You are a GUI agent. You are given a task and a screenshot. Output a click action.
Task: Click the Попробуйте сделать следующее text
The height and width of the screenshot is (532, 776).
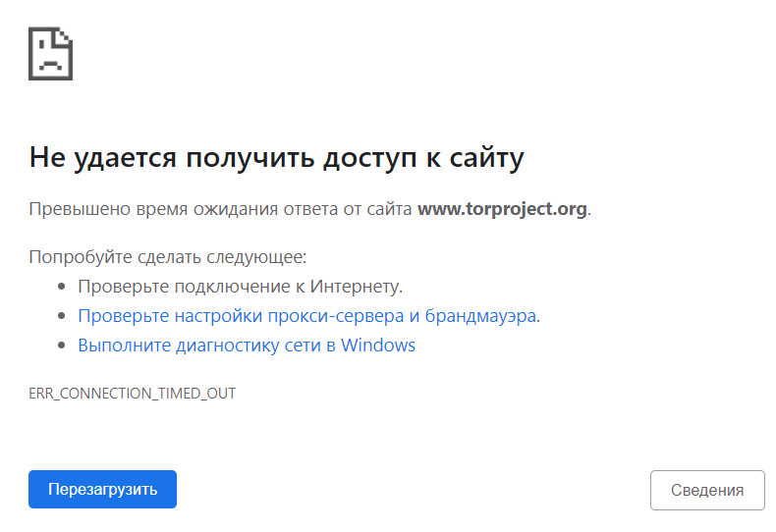(168, 257)
